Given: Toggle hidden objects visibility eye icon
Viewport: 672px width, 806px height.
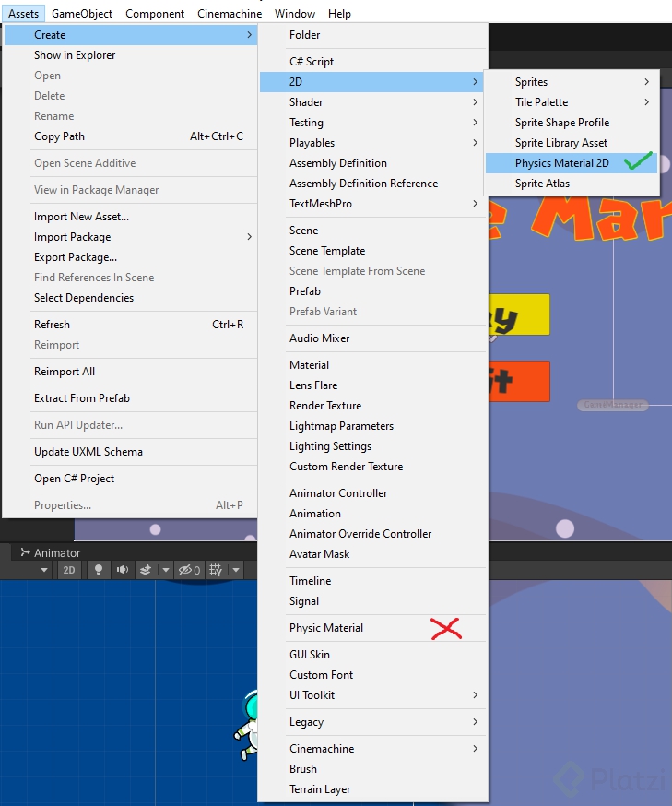Looking at the screenshot, I should (x=189, y=570).
